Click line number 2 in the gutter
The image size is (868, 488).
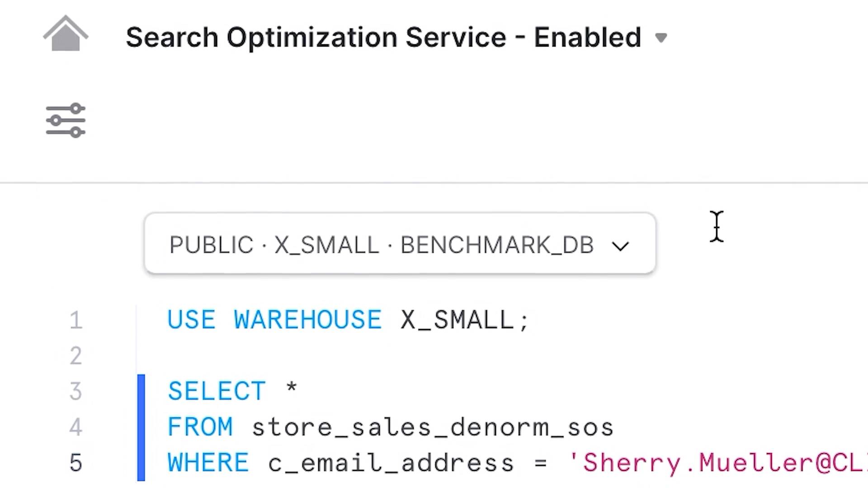(x=76, y=356)
